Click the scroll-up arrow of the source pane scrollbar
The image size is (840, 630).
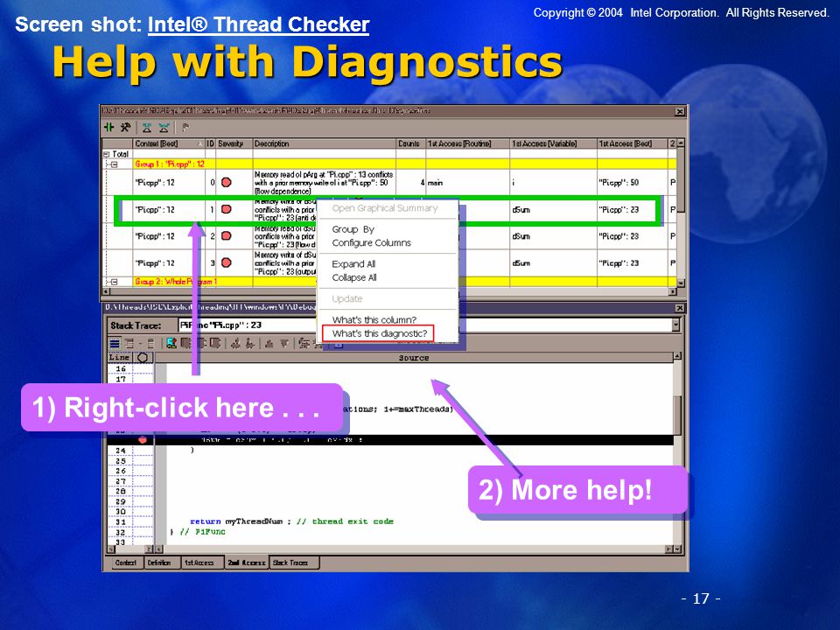pos(677,356)
